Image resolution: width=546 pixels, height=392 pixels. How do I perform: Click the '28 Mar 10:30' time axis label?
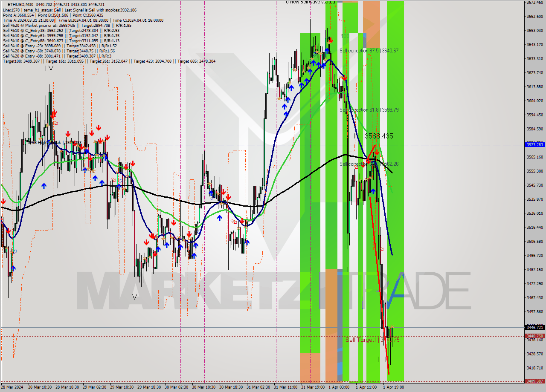[x=39, y=387]
